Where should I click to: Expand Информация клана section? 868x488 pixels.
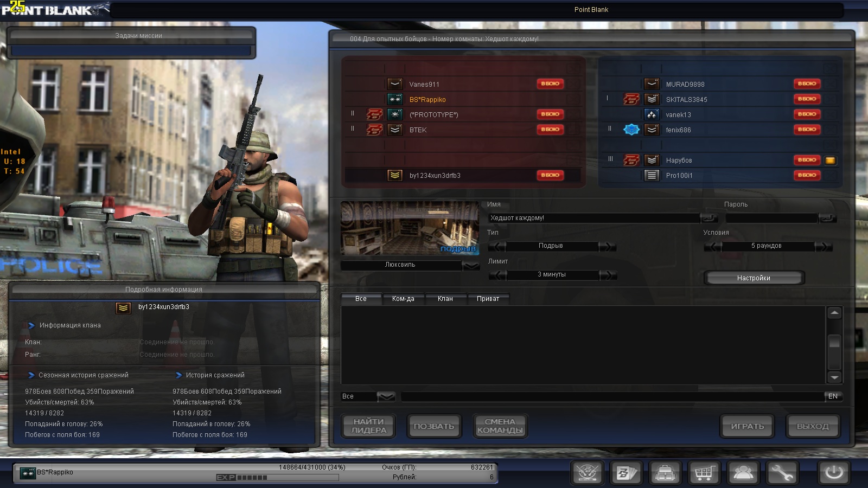(31, 325)
